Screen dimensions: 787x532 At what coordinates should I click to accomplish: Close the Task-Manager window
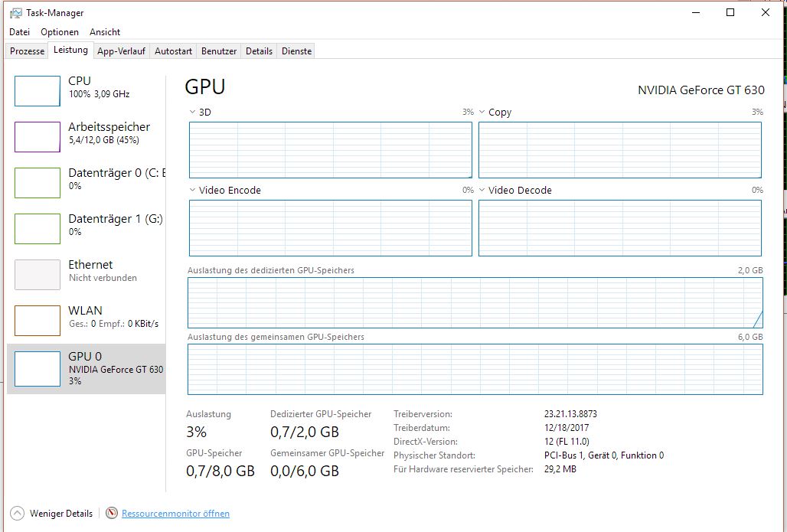pos(766,12)
